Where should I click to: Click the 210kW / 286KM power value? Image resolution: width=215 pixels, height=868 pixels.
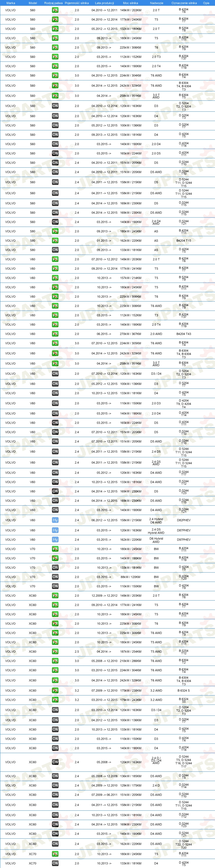tap(131, 661)
